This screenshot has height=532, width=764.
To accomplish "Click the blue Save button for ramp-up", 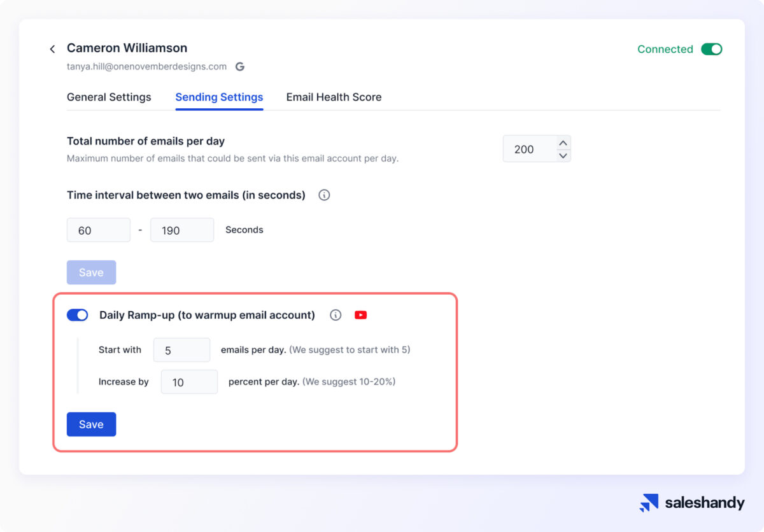I will tap(91, 424).
